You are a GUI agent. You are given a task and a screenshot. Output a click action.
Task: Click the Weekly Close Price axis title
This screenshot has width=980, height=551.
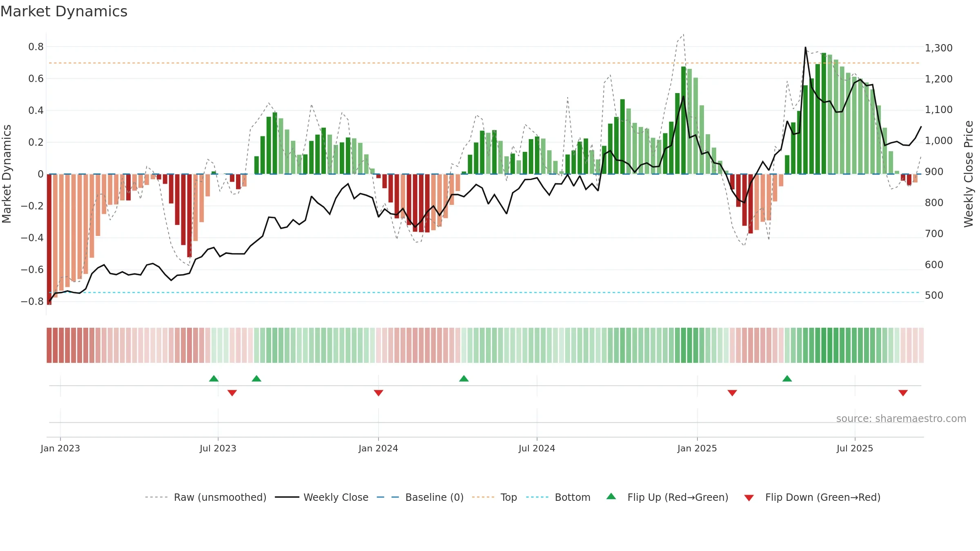pos(969,174)
